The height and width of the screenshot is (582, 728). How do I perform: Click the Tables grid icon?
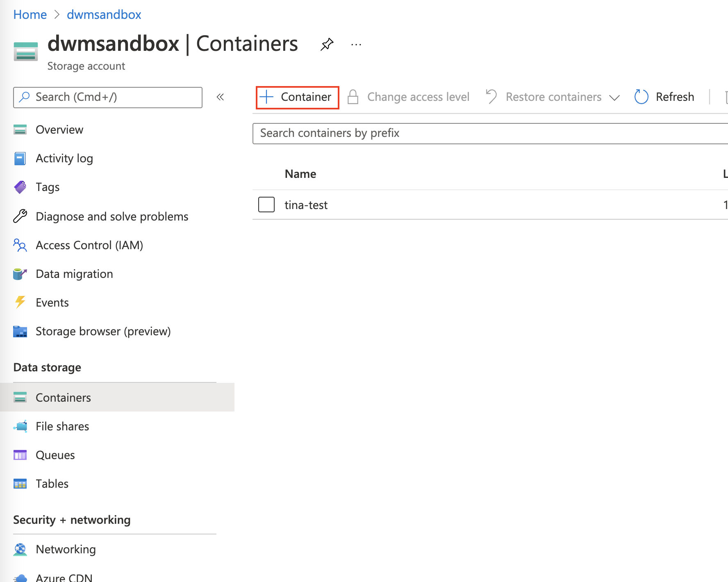(20, 484)
